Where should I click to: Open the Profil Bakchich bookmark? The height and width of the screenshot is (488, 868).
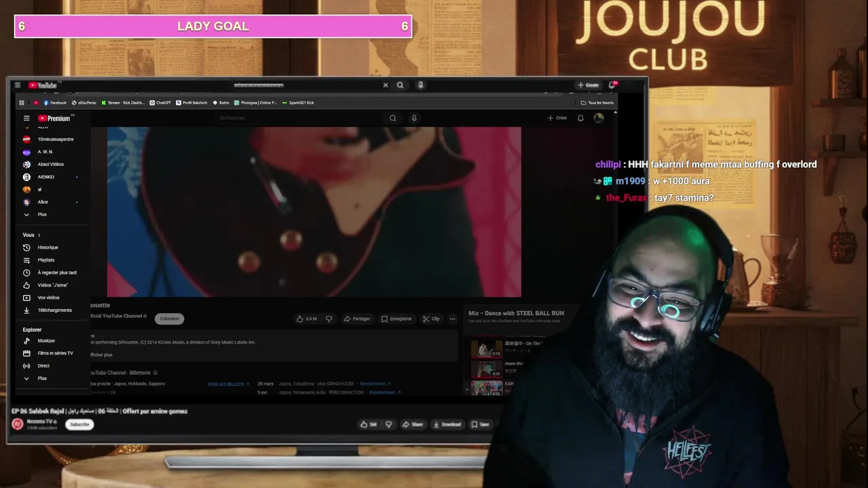[192, 103]
